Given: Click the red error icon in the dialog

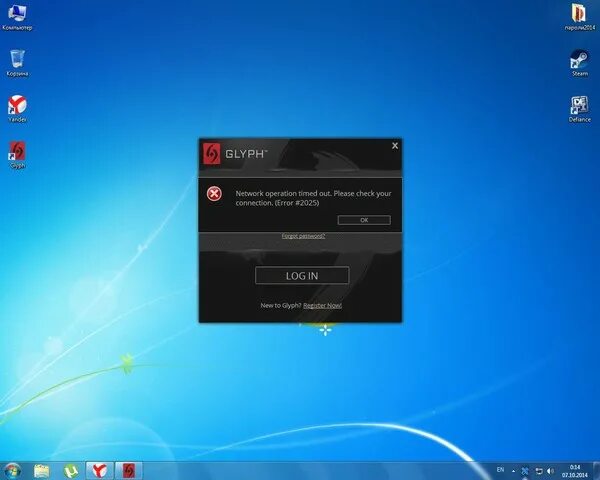Looking at the screenshot, I should pyautogui.click(x=214, y=194).
